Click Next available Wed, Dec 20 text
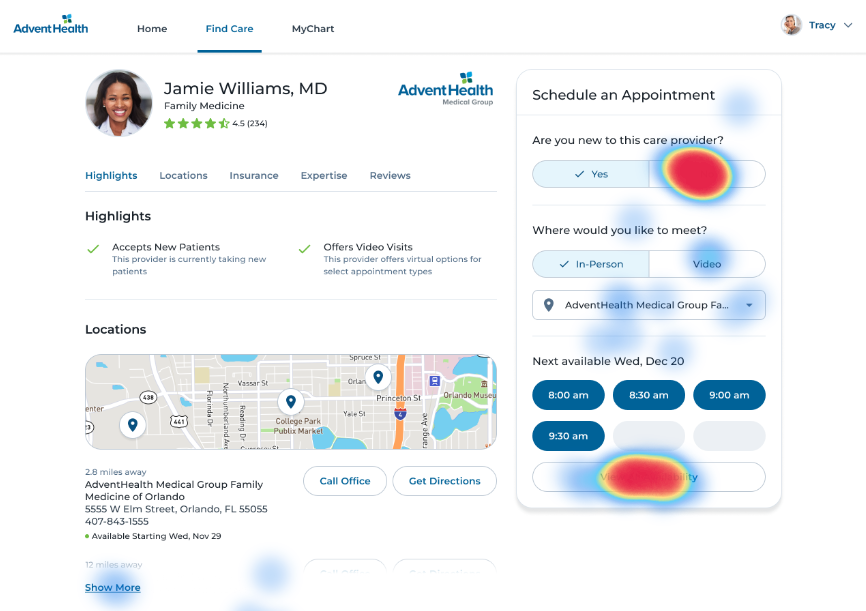The image size is (866, 611). [608, 361]
